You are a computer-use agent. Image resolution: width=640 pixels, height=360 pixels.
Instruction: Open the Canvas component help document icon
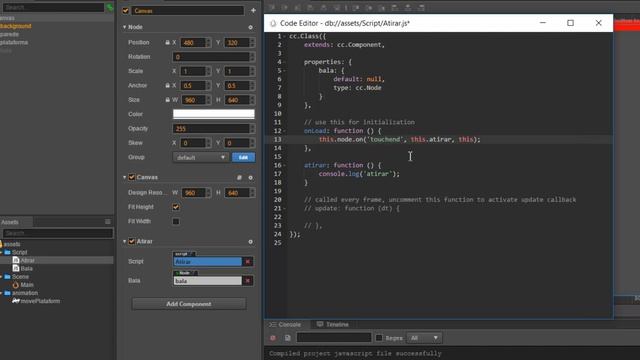[x=240, y=178]
